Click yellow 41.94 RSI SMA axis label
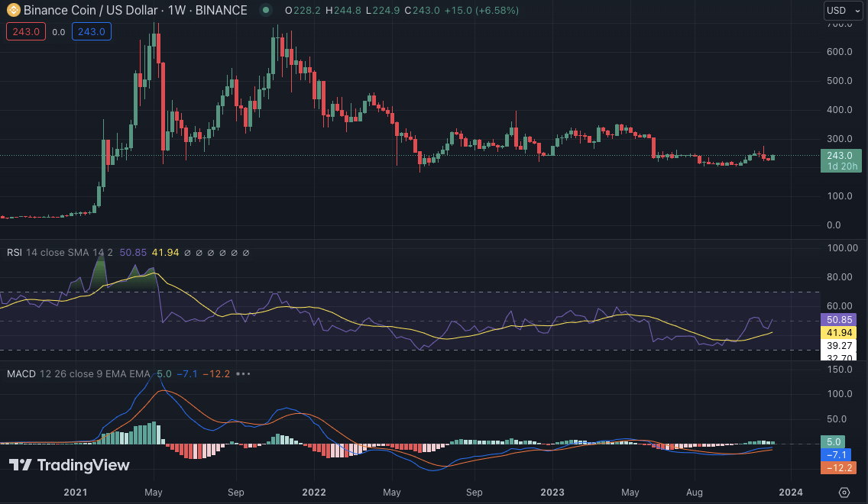Screen dimensions: 868x504 (839, 333)
